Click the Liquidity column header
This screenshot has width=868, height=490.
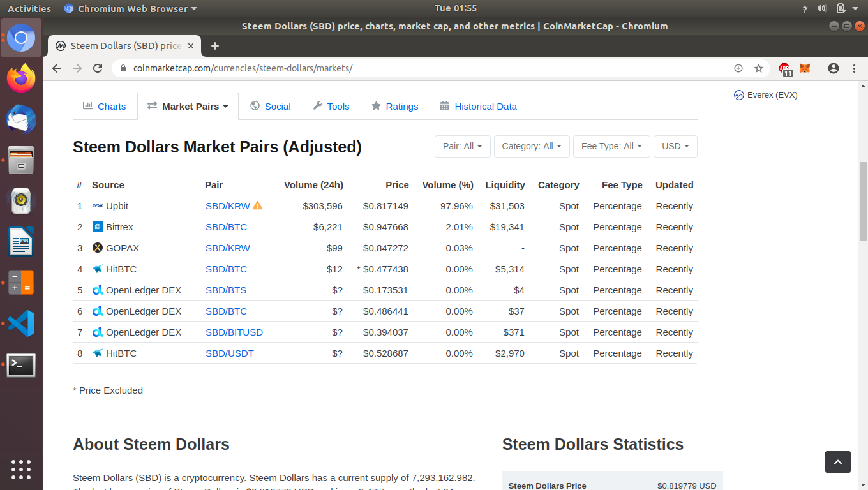[x=505, y=185]
